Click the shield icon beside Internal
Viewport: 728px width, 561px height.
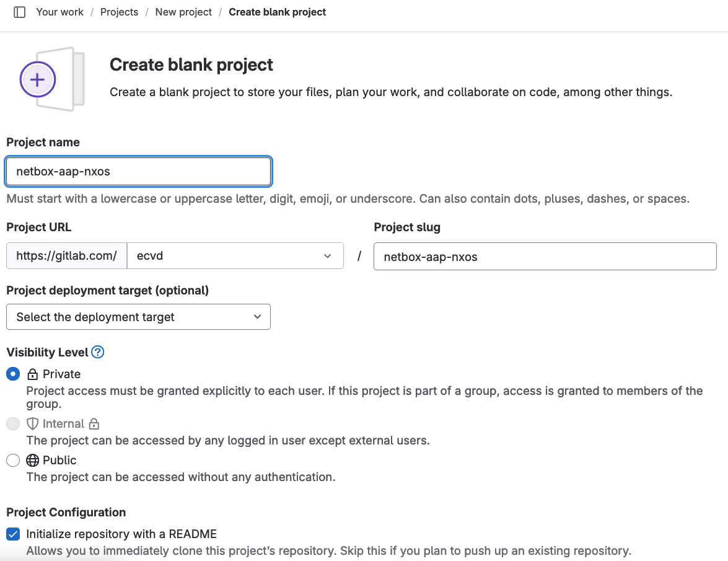pyautogui.click(x=32, y=423)
